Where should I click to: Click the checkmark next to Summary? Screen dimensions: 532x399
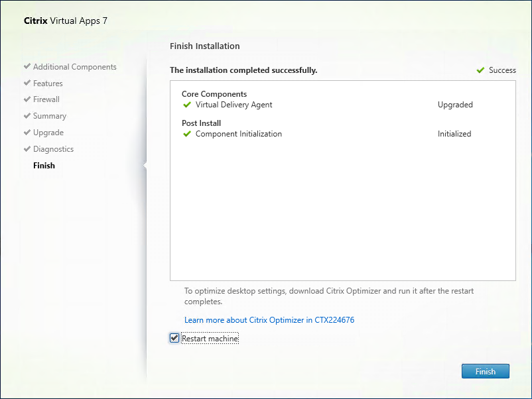tap(27, 115)
